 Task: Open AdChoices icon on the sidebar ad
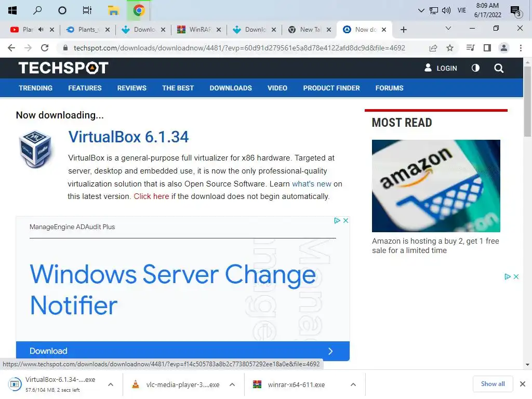pos(507,277)
